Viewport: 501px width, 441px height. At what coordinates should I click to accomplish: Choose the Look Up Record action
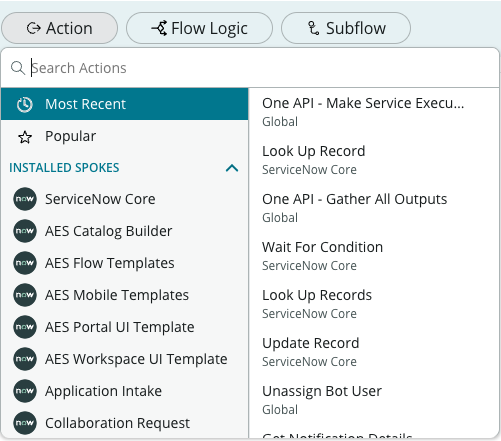[374, 160]
